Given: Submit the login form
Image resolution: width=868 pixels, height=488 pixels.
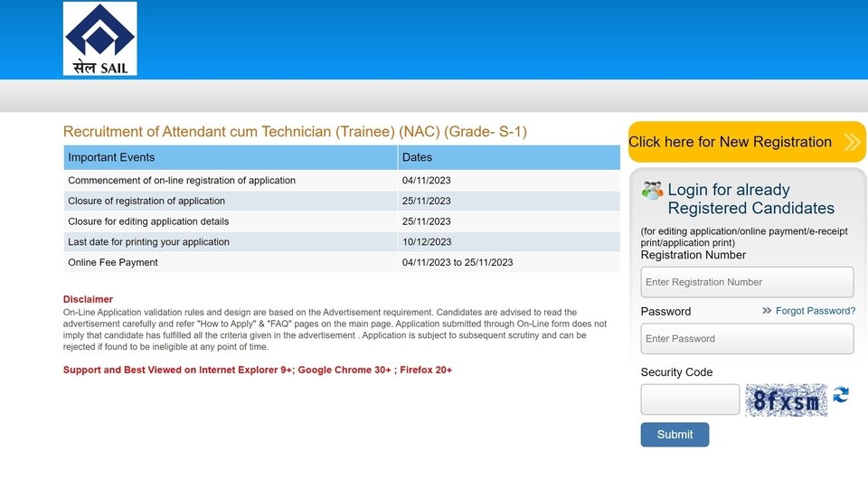Looking at the screenshot, I should pyautogui.click(x=675, y=435).
